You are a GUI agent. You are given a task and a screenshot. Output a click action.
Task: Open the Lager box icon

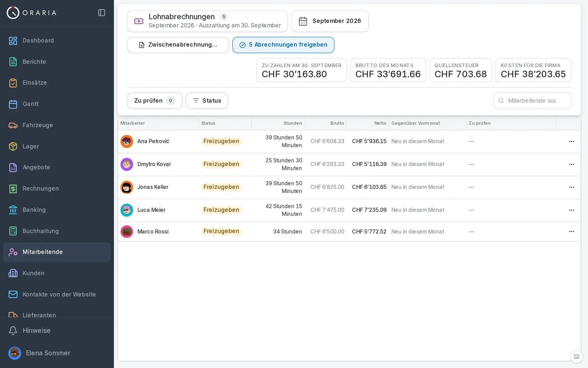[x=13, y=146]
